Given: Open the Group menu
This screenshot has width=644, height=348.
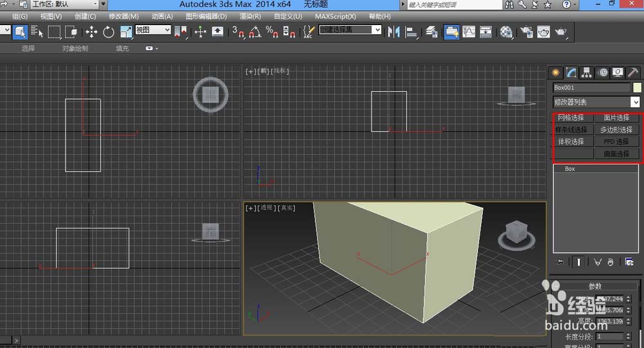Looking at the screenshot, I should click(x=20, y=17).
